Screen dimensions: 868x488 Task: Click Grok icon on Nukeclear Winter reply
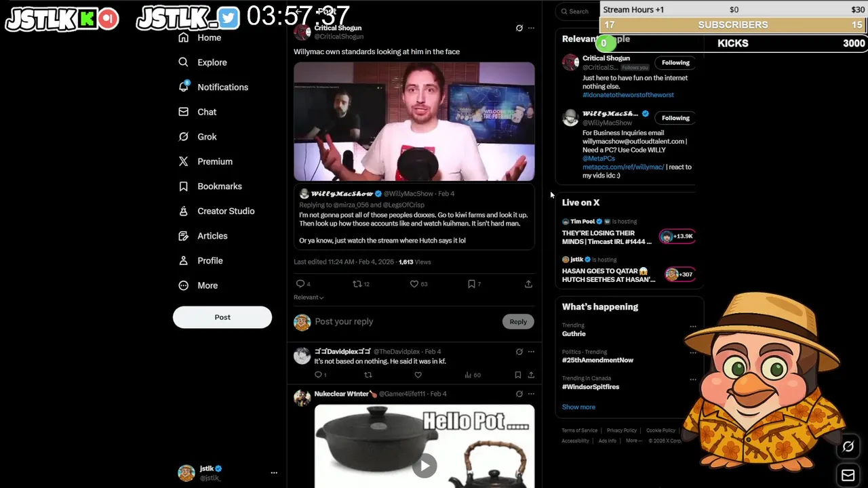pos(519,394)
